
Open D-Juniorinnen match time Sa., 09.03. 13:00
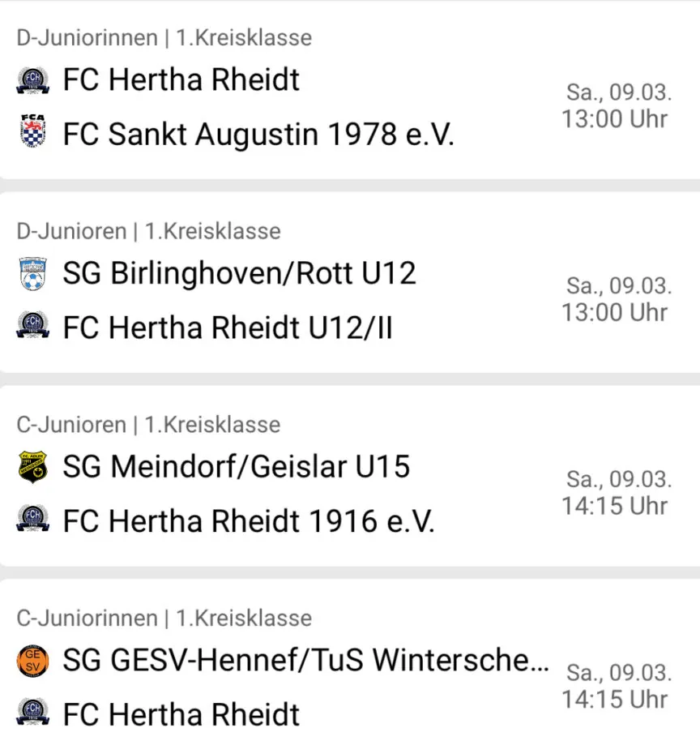[x=616, y=106]
